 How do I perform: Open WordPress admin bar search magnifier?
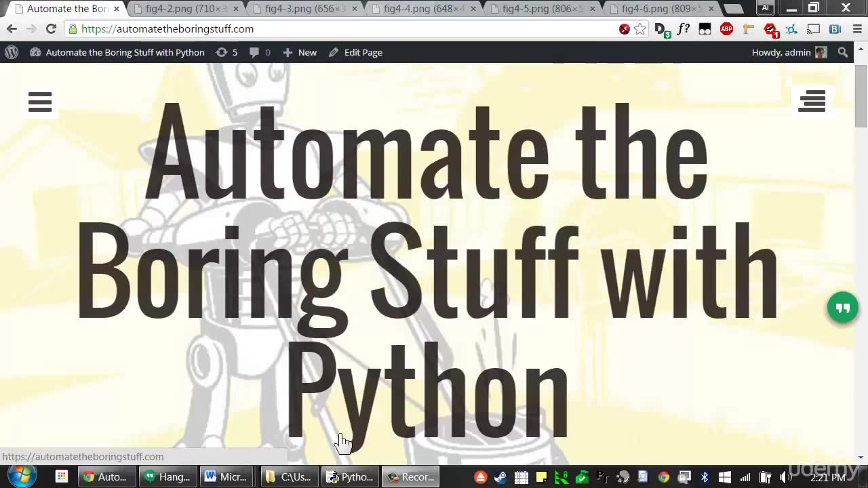(x=843, y=52)
